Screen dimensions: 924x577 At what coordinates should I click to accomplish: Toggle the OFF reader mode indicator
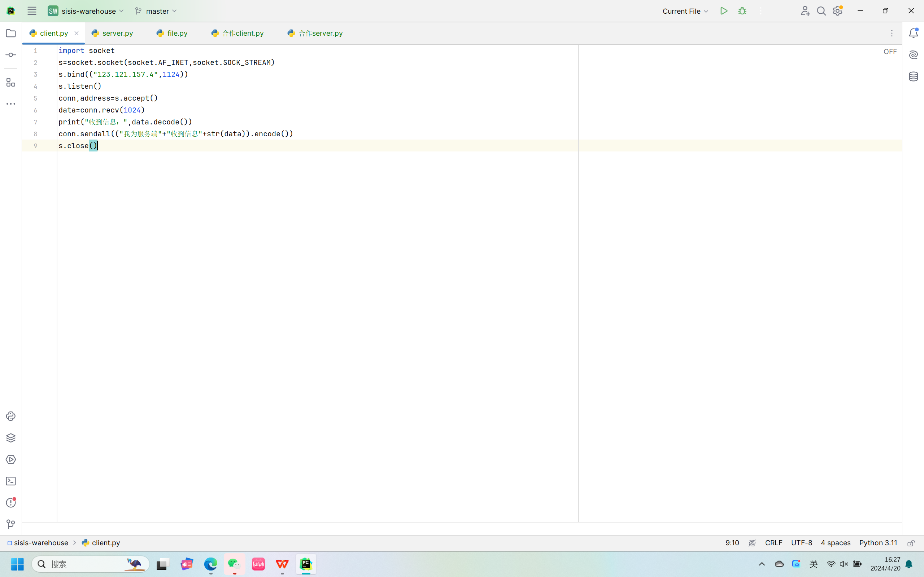coord(890,52)
